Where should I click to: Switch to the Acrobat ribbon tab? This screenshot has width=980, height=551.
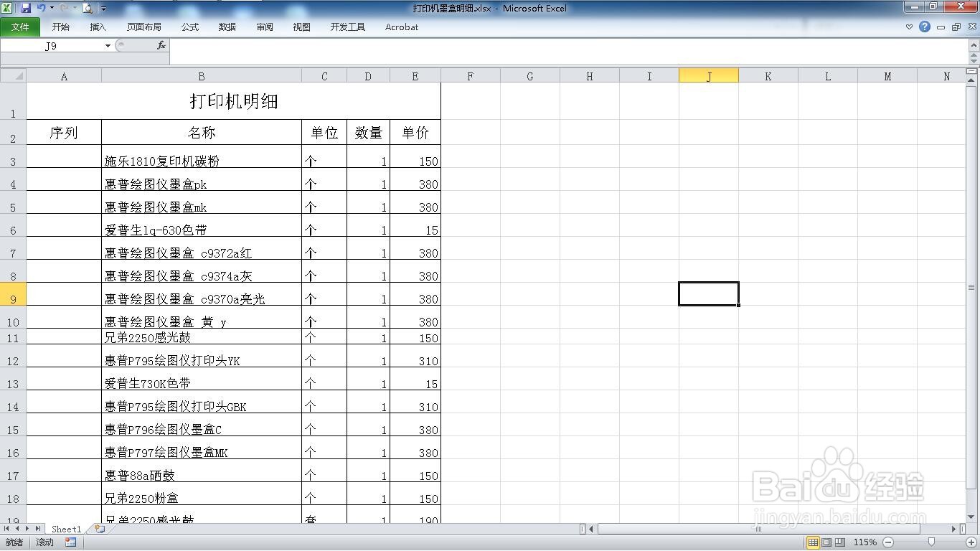[x=402, y=27]
